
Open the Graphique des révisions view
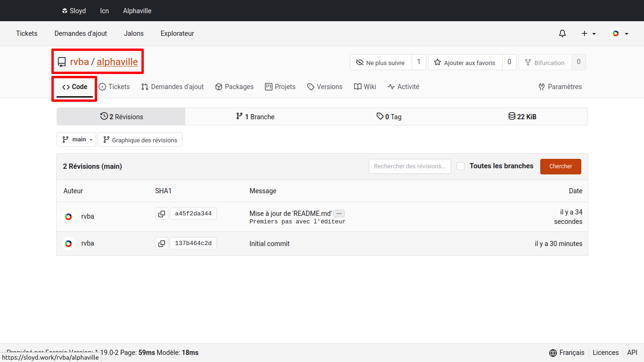[140, 140]
